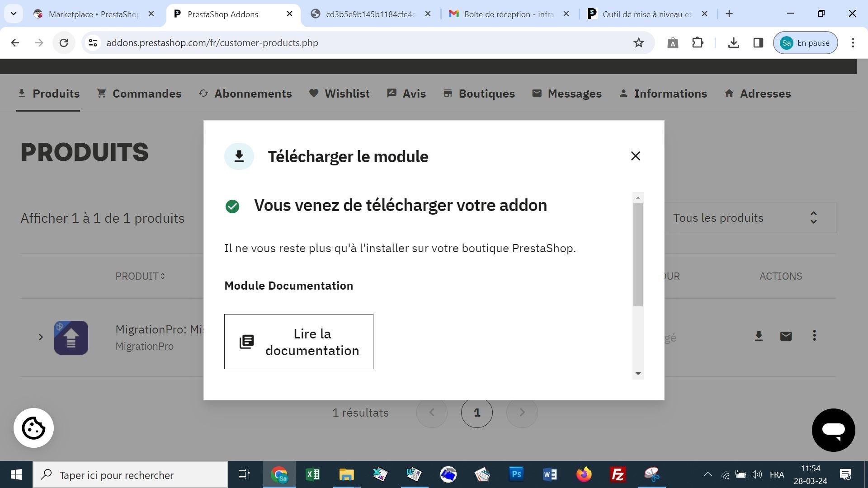Toggle the Chrome side panel icon
Screen dimensions: 868x488
[x=758, y=43]
